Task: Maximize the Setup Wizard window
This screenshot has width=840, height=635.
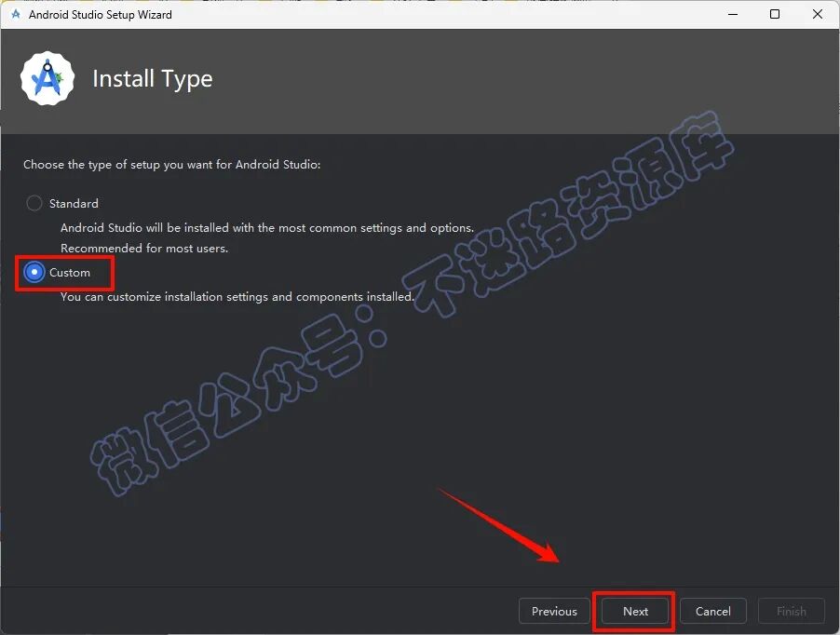Action: click(775, 14)
